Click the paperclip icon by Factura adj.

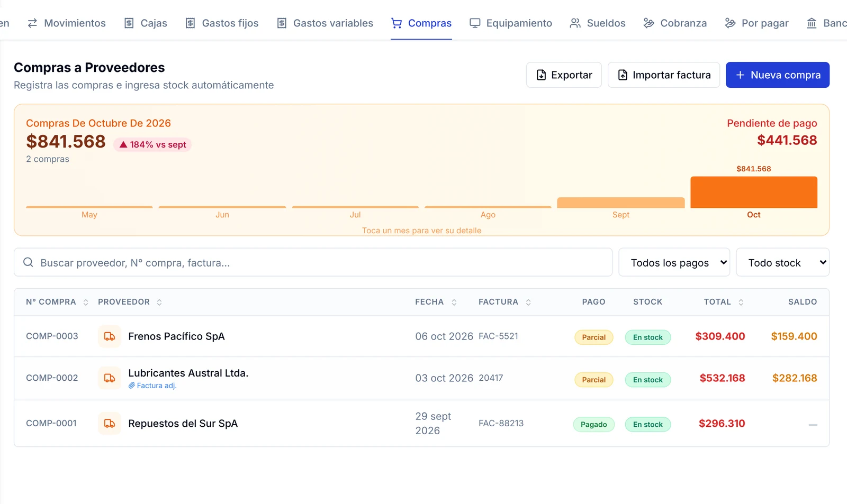click(x=132, y=386)
